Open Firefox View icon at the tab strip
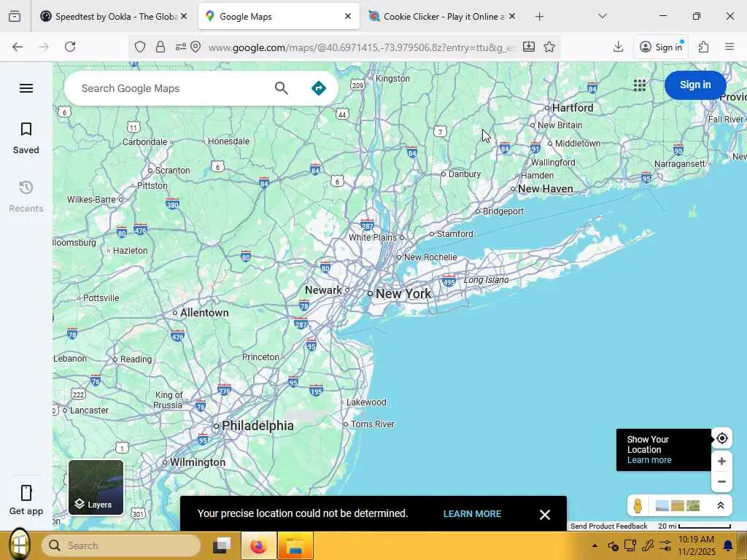This screenshot has height=560, width=747. pos(15,17)
